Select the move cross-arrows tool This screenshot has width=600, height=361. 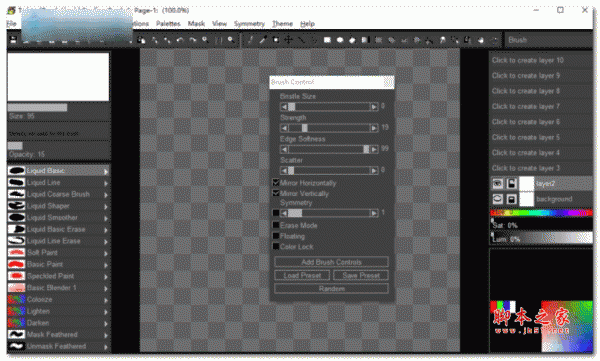(288, 40)
